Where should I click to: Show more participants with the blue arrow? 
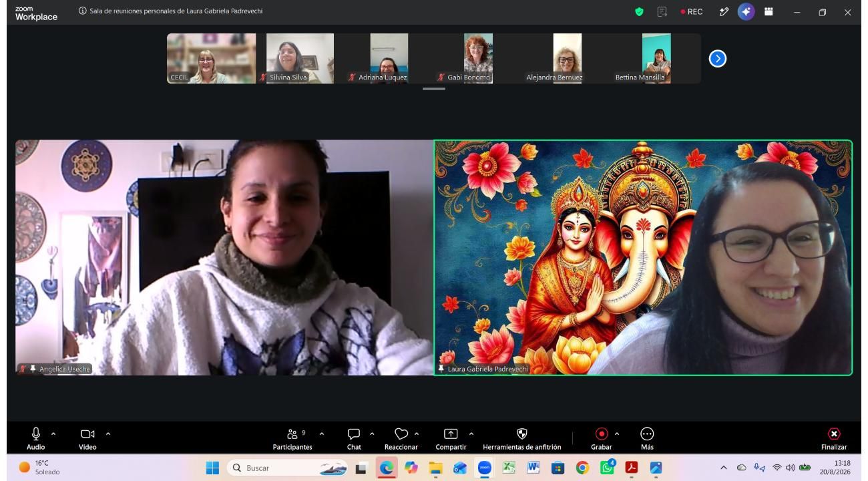(x=718, y=59)
